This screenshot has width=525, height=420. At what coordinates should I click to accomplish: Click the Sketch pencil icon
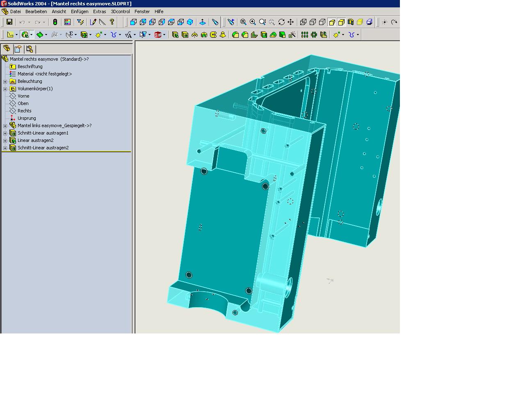pyautogui.click(x=93, y=22)
